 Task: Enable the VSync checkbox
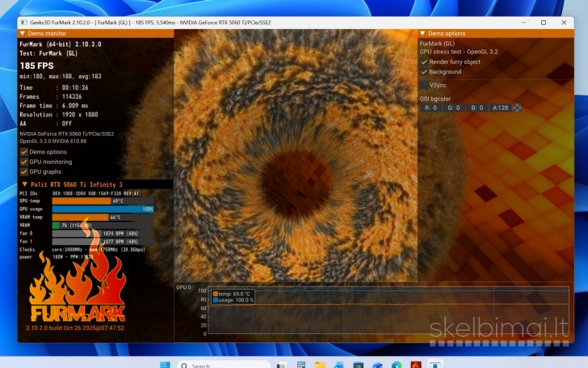pyautogui.click(x=424, y=85)
